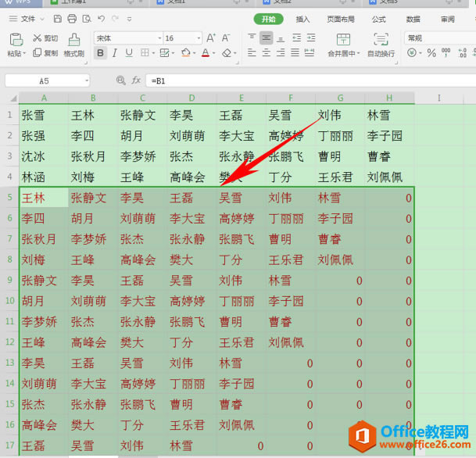The image size is (476, 458).
Task: Click the Merge and Center 合并居中 icon
Action: point(343,39)
